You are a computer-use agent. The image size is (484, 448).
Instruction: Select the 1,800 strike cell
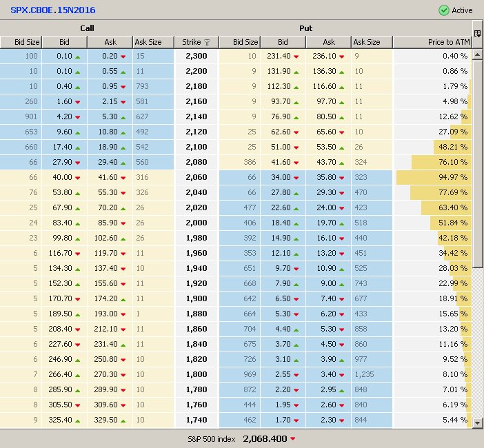click(196, 374)
